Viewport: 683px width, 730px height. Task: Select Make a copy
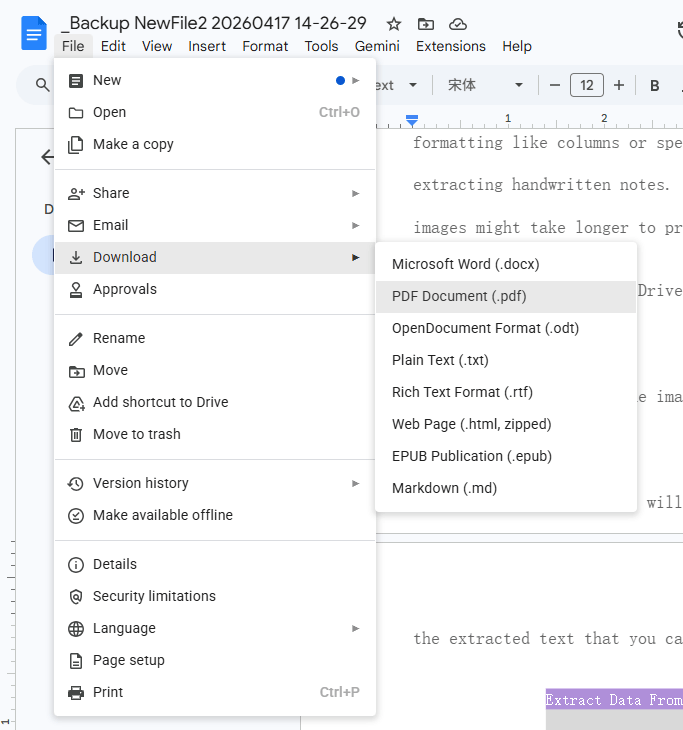tap(215, 144)
